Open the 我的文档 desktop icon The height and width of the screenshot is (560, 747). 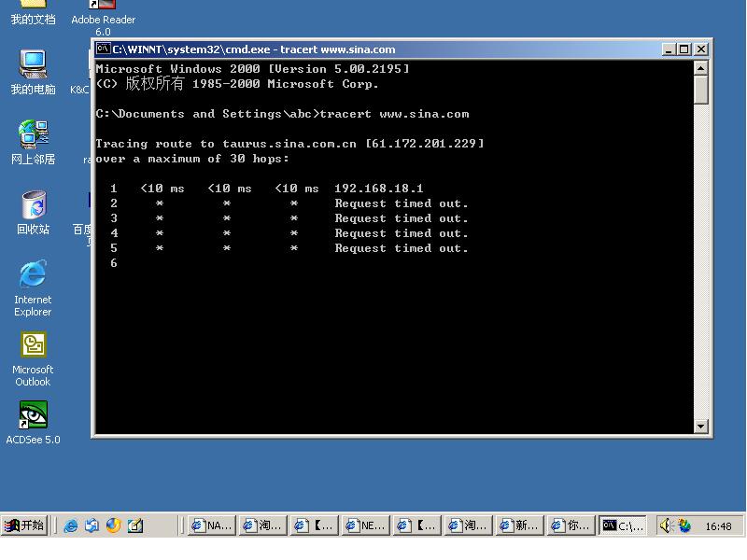point(33,12)
